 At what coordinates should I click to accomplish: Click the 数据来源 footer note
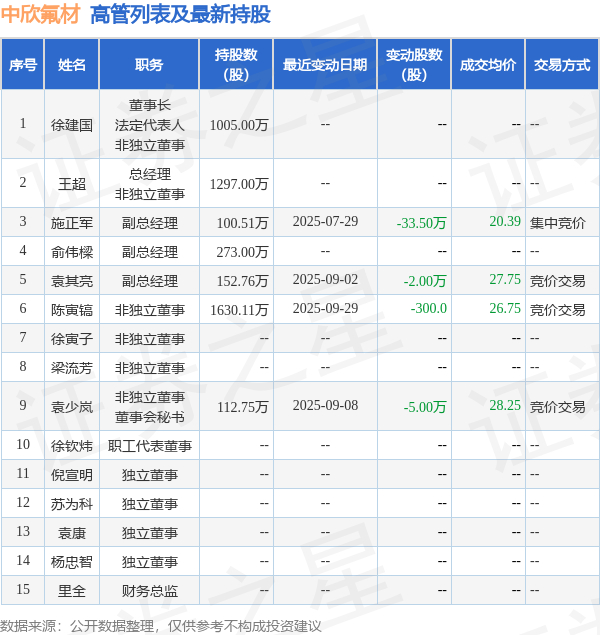[x=161, y=626]
